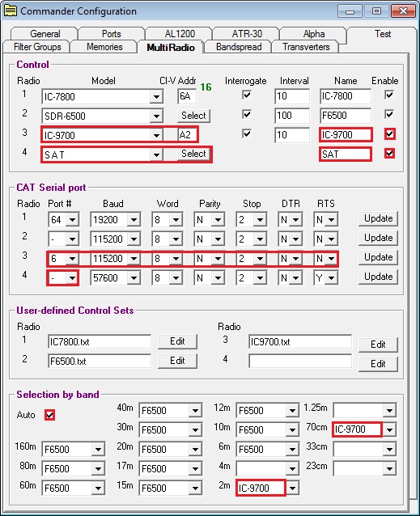Viewport: 420px width, 516px height.
Task: Expand radio 4 Baud dropdown showing 57600
Action: pyautogui.click(x=134, y=278)
